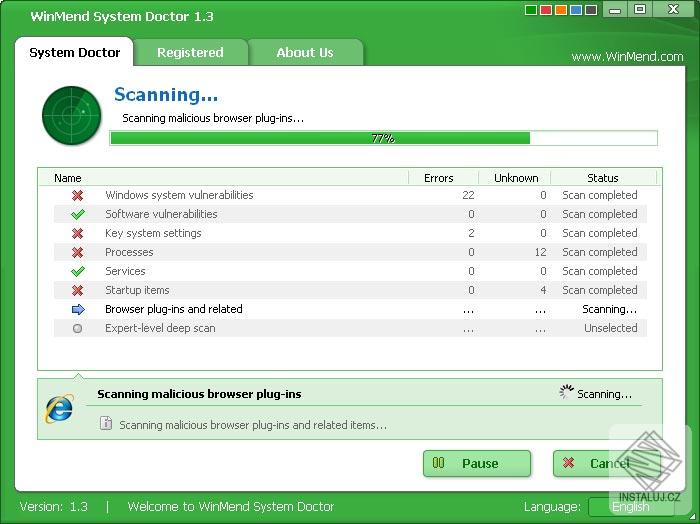
Task: Click the Errors column header
Action: pyautogui.click(x=438, y=178)
